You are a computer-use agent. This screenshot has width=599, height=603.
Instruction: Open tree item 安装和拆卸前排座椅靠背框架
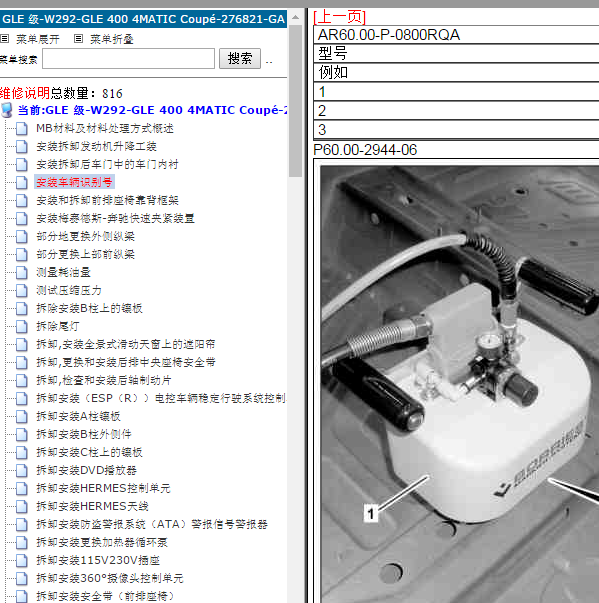click(107, 200)
